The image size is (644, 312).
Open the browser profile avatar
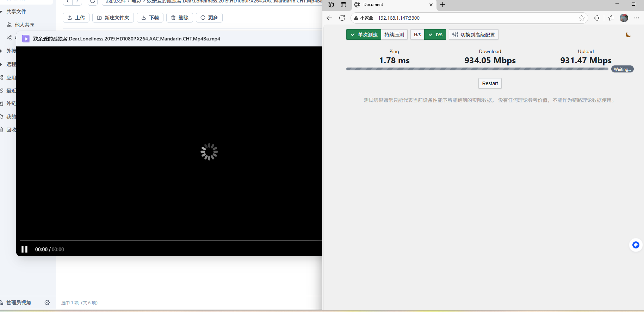coord(624,18)
